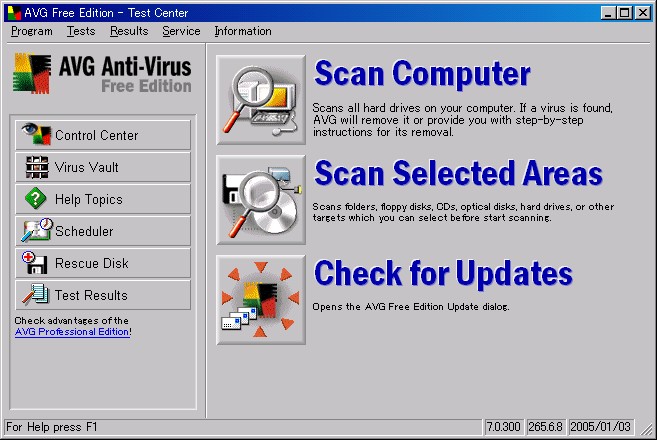Click the 'Check advantages of the' text

[x=72, y=321]
